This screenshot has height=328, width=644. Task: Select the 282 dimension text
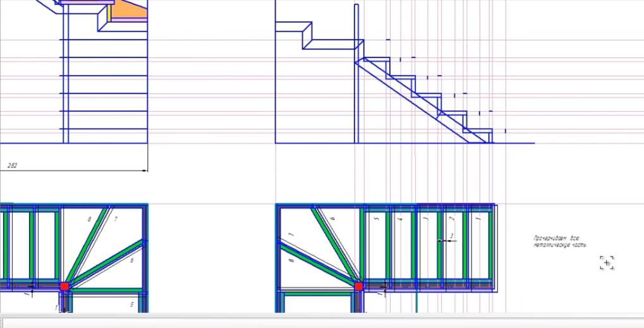pyautogui.click(x=13, y=166)
